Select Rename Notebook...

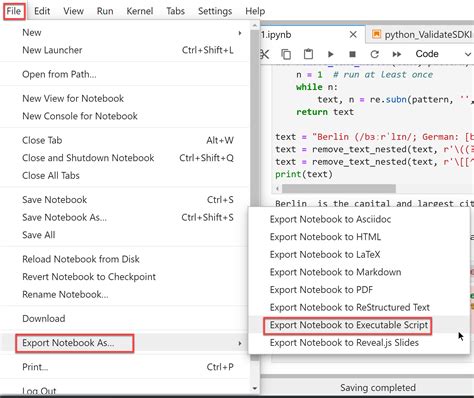point(125,294)
